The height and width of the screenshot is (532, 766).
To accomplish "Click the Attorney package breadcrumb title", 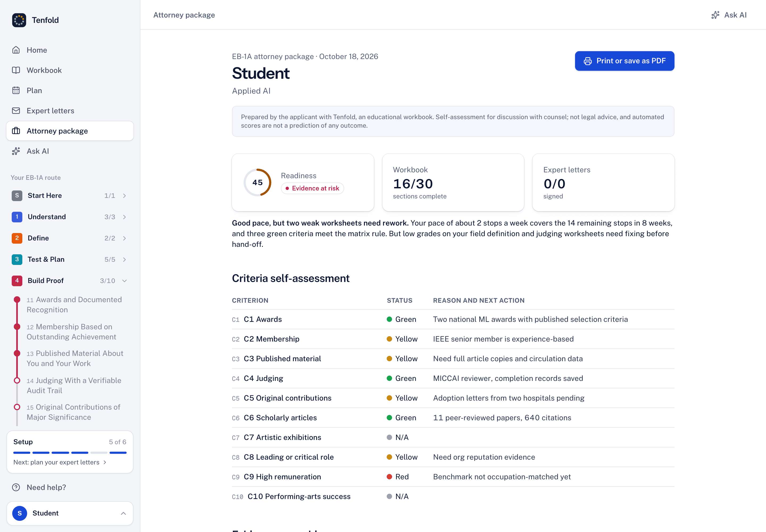I will click(184, 15).
